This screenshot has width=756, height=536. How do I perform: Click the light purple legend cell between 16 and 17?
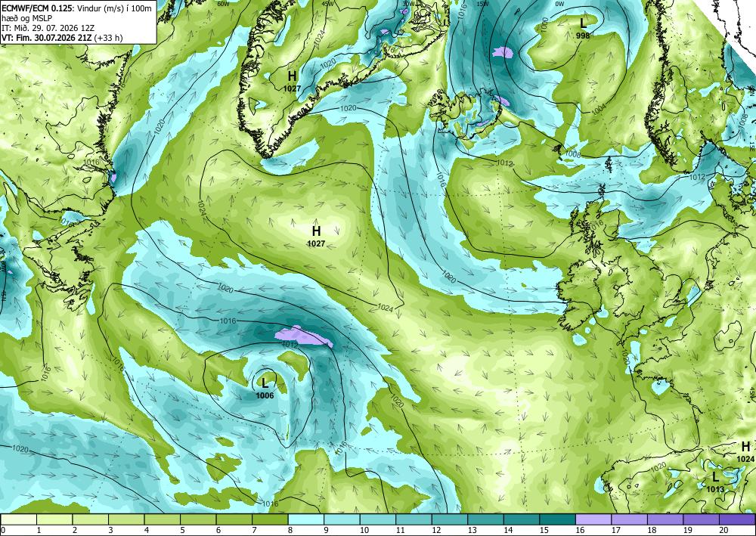coord(593,519)
